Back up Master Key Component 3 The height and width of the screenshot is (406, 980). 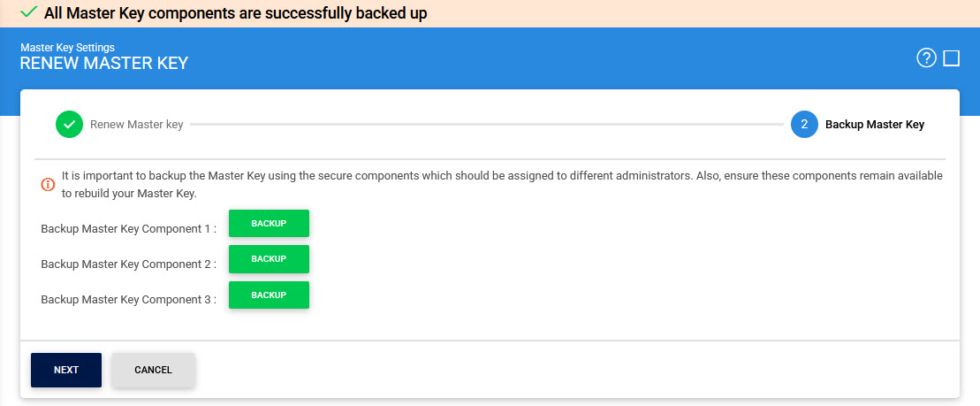(269, 295)
